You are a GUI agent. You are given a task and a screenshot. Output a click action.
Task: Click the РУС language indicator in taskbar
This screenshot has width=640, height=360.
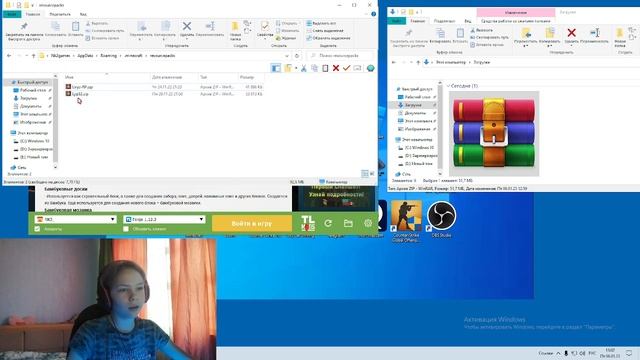coord(593,353)
